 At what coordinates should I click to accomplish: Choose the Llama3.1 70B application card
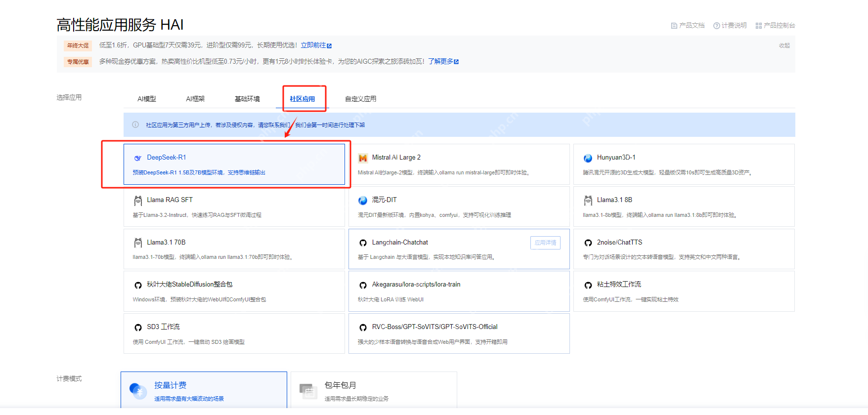[234, 249]
